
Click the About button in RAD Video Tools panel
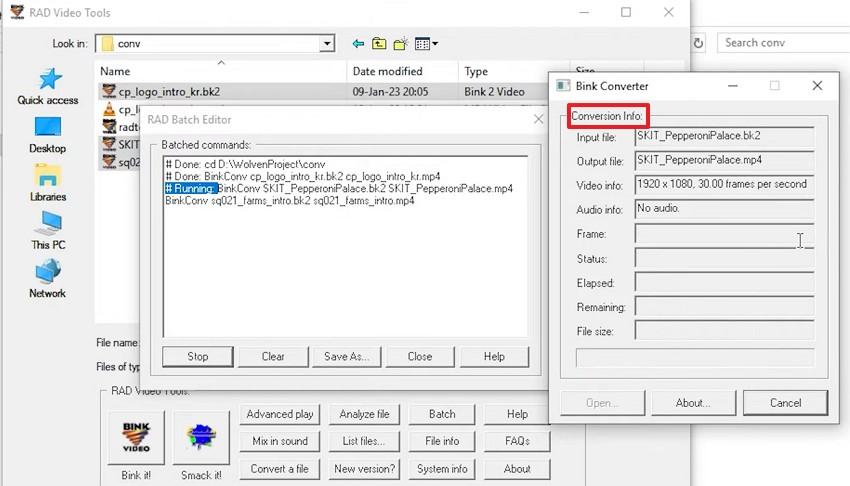click(517, 469)
